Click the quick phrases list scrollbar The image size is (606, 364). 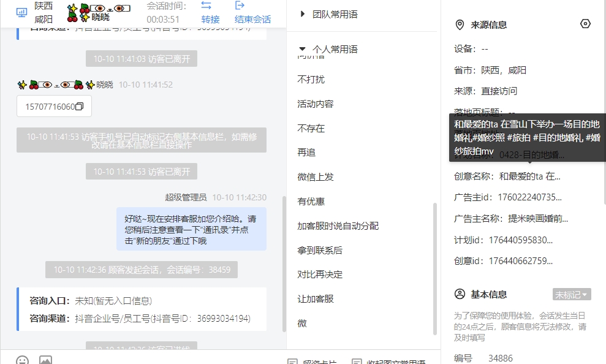tap(435, 268)
